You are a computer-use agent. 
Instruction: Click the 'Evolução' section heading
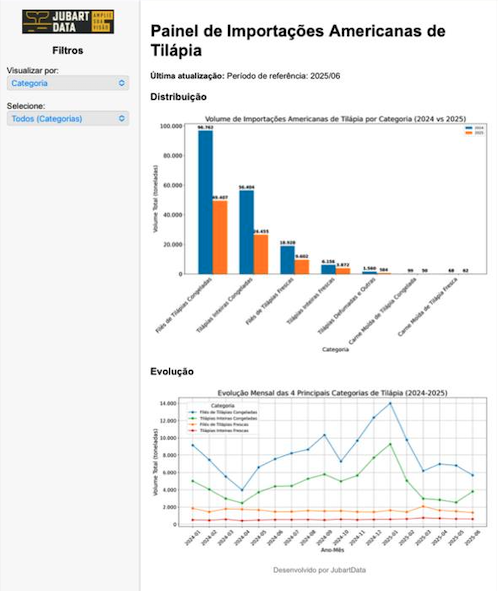(x=172, y=372)
